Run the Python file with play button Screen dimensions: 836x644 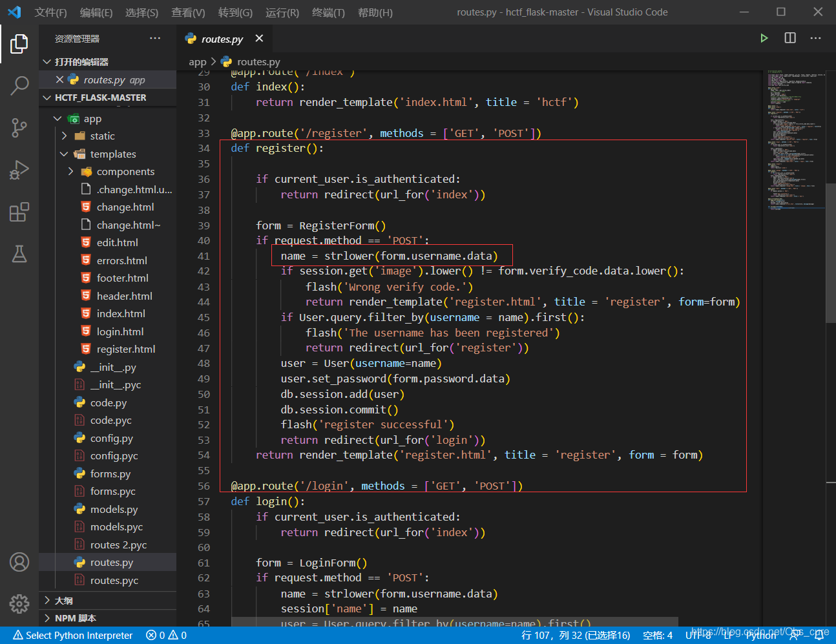point(764,38)
